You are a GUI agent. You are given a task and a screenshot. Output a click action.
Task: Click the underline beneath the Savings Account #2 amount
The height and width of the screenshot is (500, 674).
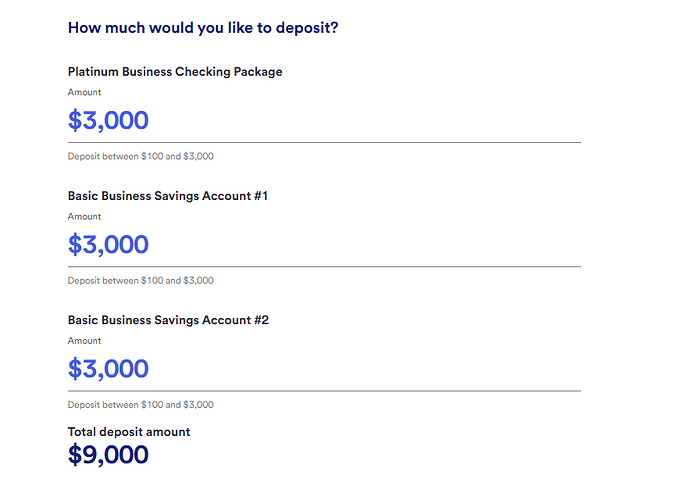click(x=324, y=391)
